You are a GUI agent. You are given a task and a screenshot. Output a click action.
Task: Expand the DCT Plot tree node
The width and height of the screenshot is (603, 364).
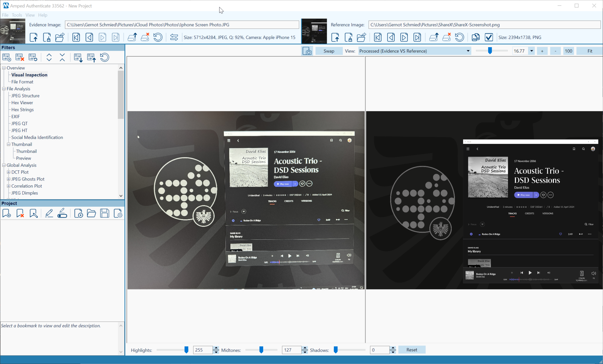9,172
